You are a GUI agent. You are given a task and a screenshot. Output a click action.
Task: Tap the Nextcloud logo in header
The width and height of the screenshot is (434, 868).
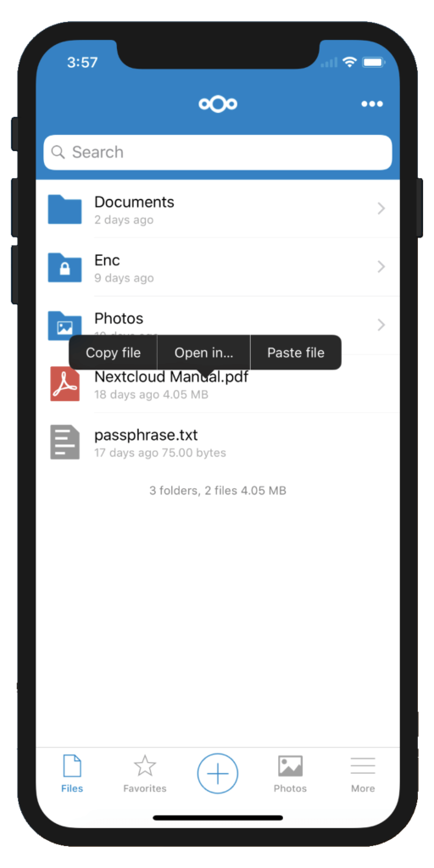(x=218, y=104)
